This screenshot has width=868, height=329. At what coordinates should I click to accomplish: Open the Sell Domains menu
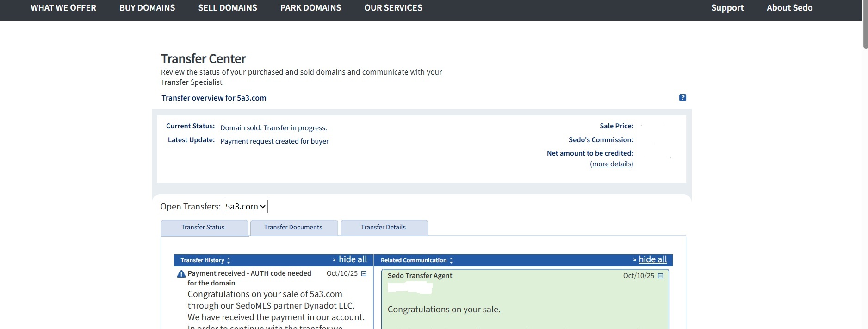[x=228, y=8]
